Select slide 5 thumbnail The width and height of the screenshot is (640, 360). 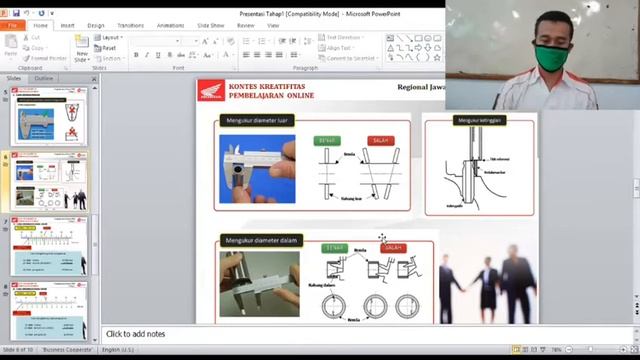[x=49, y=116]
